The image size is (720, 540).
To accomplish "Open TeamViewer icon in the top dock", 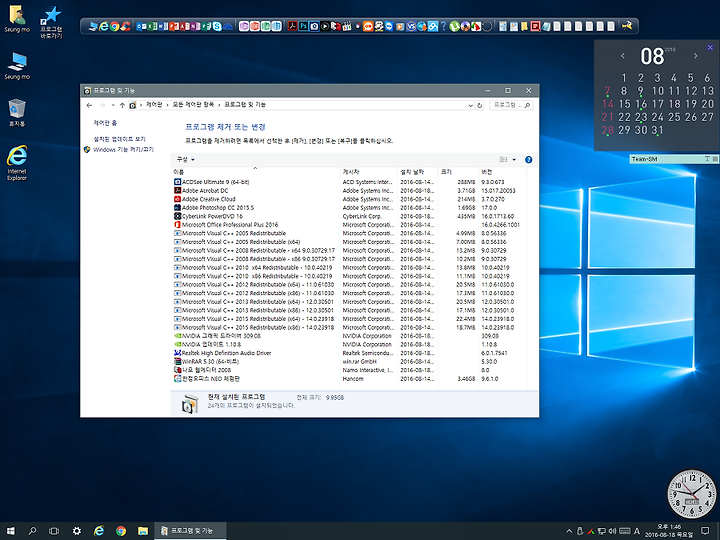I will pos(389,26).
